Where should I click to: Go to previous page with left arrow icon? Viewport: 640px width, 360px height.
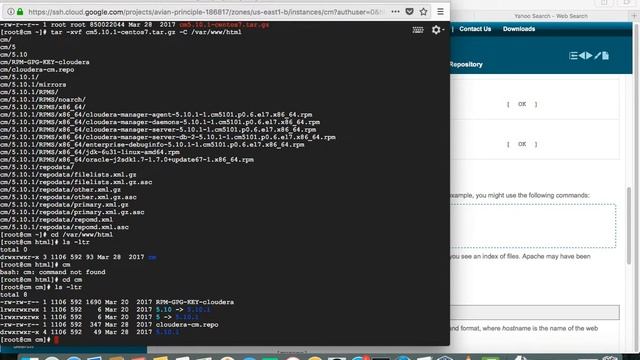(x=582, y=56)
